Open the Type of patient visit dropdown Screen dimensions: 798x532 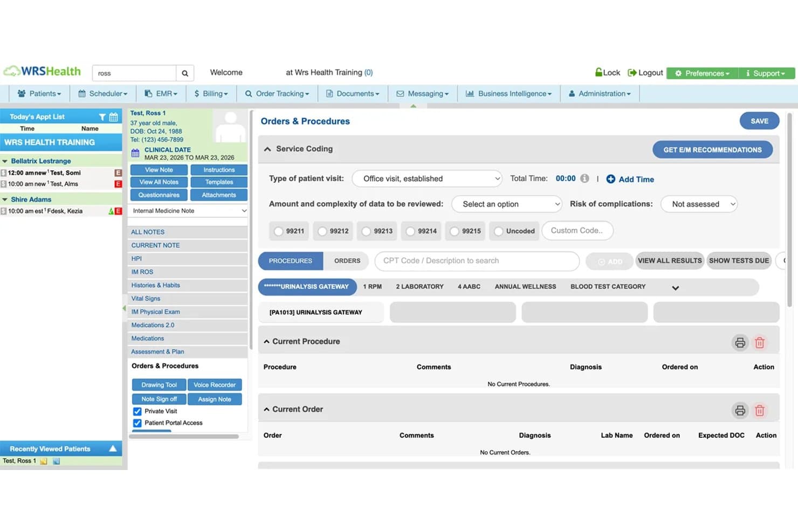tap(427, 178)
